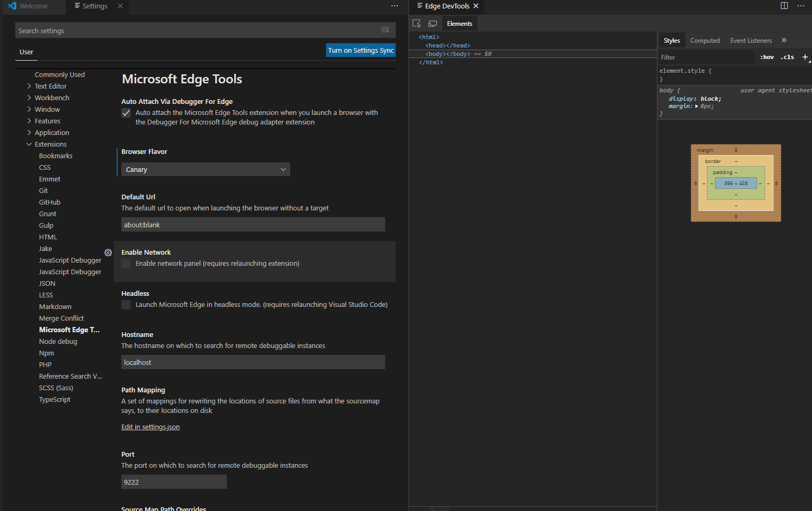Open settings editor filter list icon
812x511 pixels.
click(x=385, y=30)
